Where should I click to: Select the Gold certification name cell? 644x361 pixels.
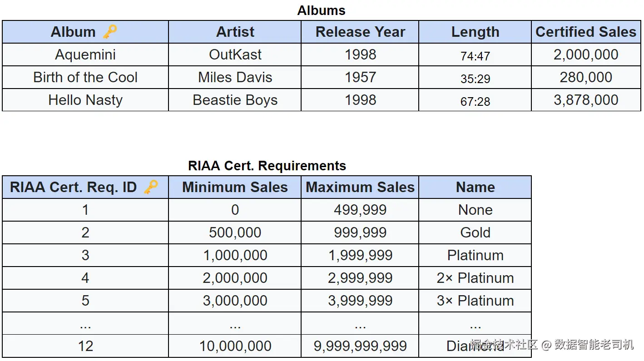475,232
